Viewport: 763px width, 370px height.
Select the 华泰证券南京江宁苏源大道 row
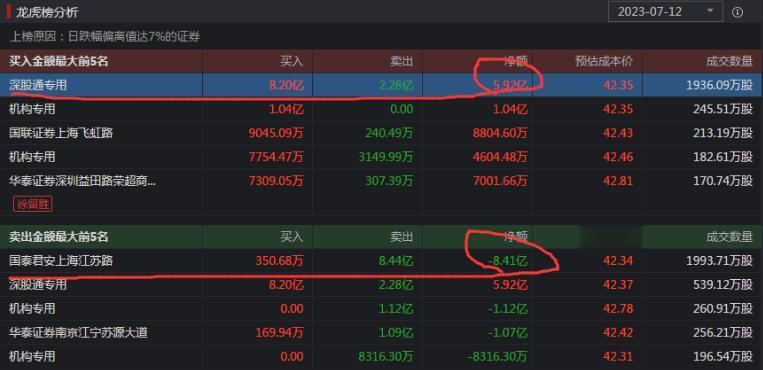(x=382, y=333)
